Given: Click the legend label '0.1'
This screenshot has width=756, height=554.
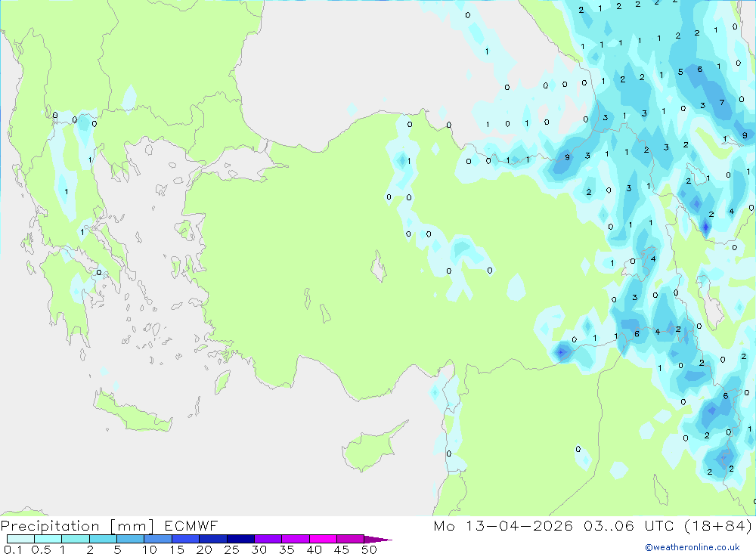Looking at the screenshot, I should pyautogui.click(x=13, y=549).
